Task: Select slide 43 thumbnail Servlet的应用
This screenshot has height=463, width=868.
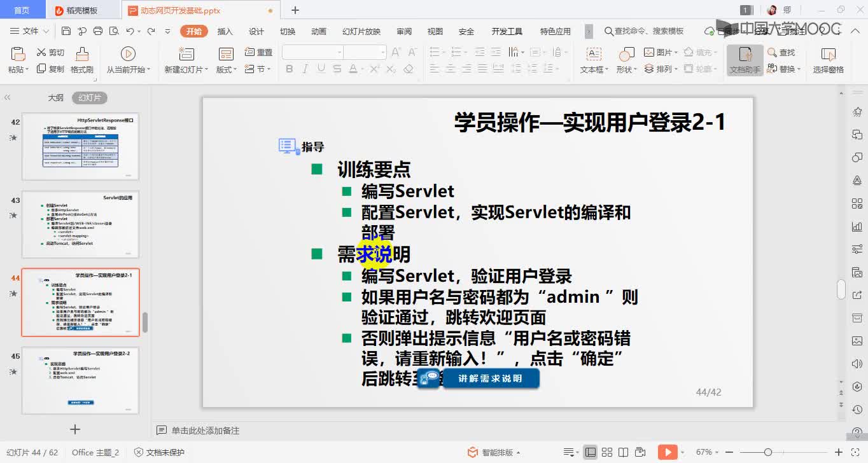Action: coord(80,225)
